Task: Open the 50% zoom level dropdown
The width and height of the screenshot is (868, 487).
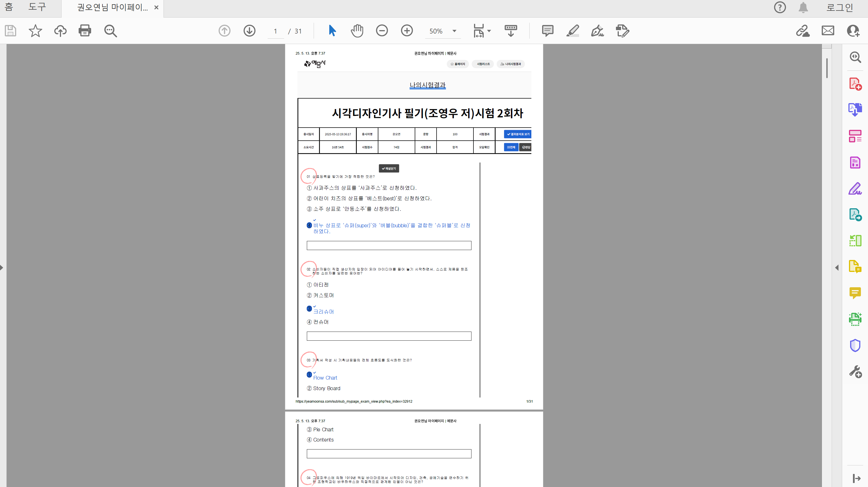Action: (x=454, y=31)
